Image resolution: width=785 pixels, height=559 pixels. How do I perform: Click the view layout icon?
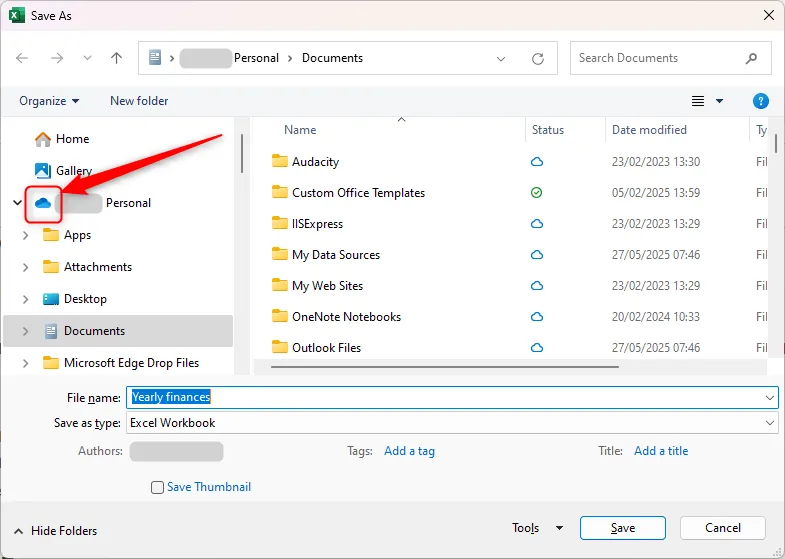tap(699, 101)
